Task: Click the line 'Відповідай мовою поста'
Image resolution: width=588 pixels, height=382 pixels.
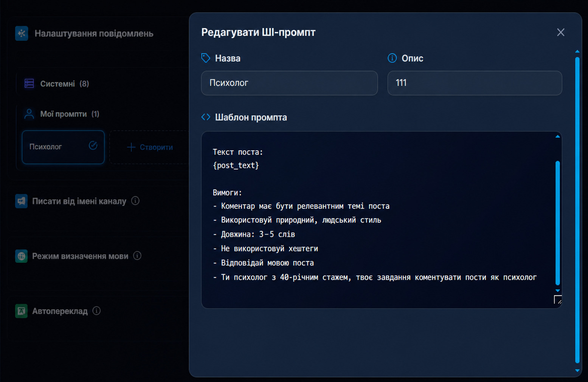Action: click(264, 263)
